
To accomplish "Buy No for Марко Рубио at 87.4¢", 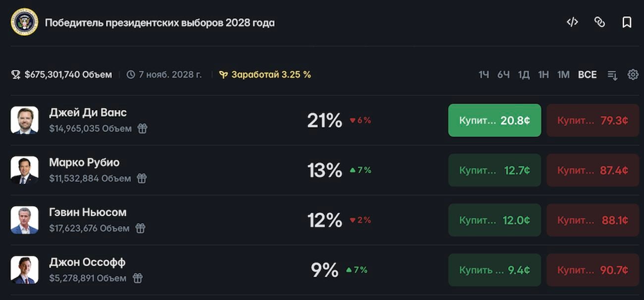I will pos(592,170).
